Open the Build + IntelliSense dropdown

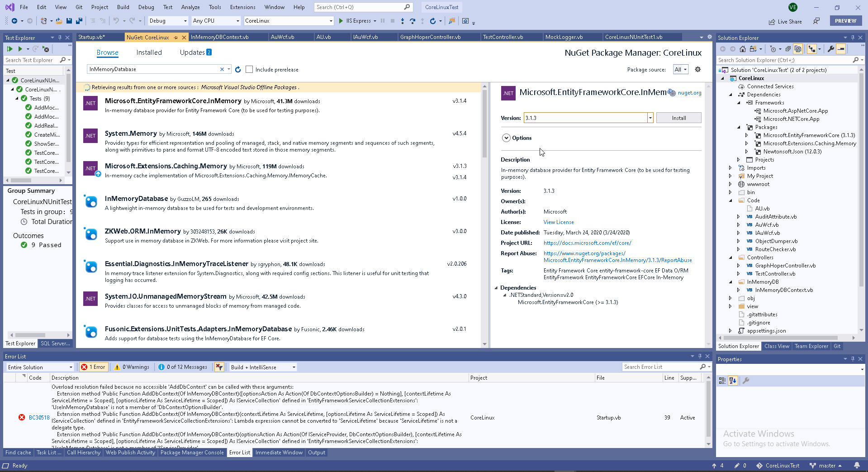click(263, 367)
